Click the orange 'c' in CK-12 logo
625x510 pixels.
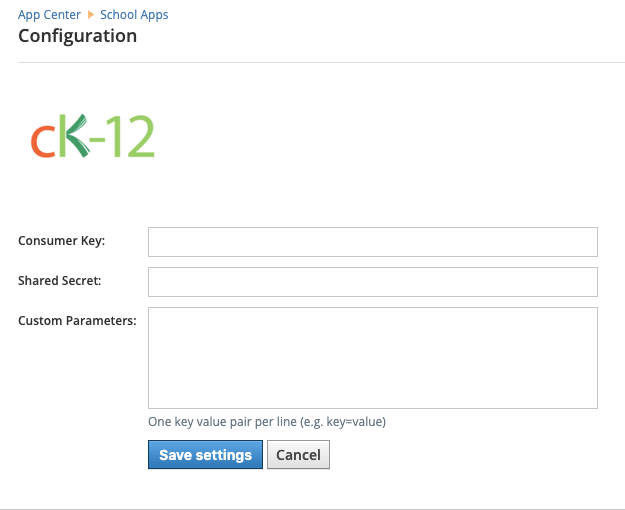pyautogui.click(x=42, y=143)
